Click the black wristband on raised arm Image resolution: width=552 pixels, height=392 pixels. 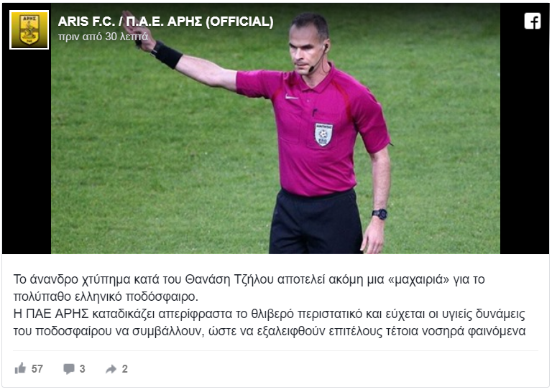click(167, 55)
